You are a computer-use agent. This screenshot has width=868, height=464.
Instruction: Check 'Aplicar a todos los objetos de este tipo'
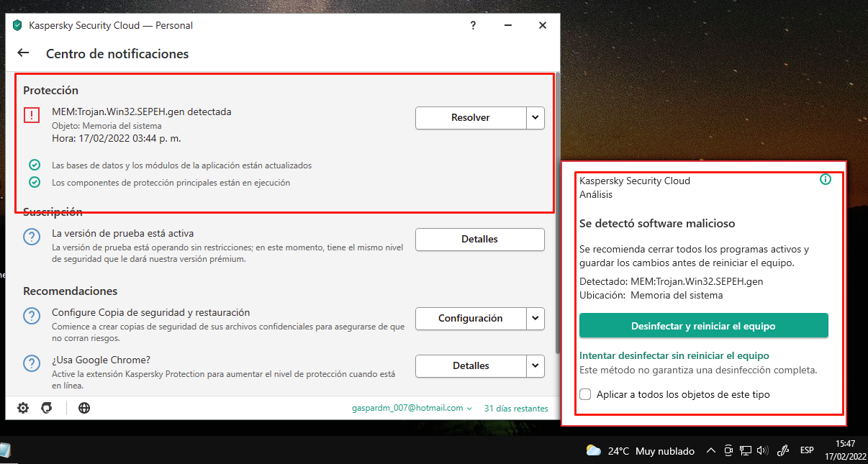pos(586,394)
